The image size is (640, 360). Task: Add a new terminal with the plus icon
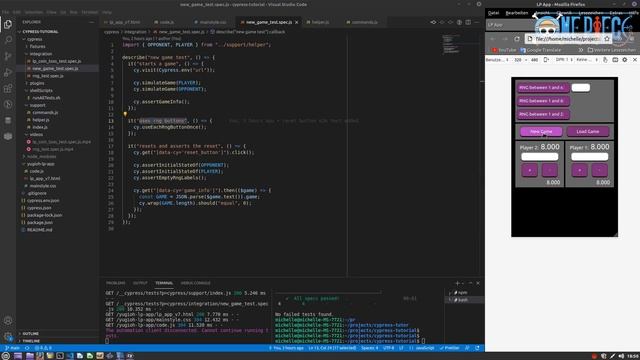coord(458,283)
